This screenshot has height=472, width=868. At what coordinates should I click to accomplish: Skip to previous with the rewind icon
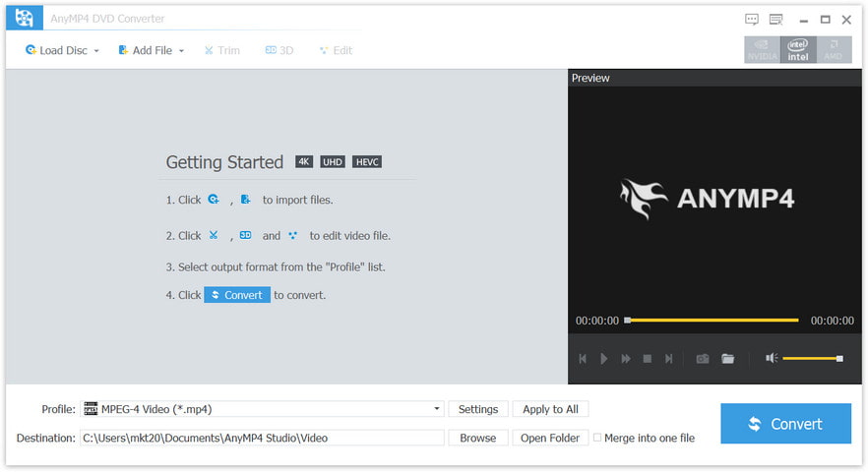tap(583, 359)
